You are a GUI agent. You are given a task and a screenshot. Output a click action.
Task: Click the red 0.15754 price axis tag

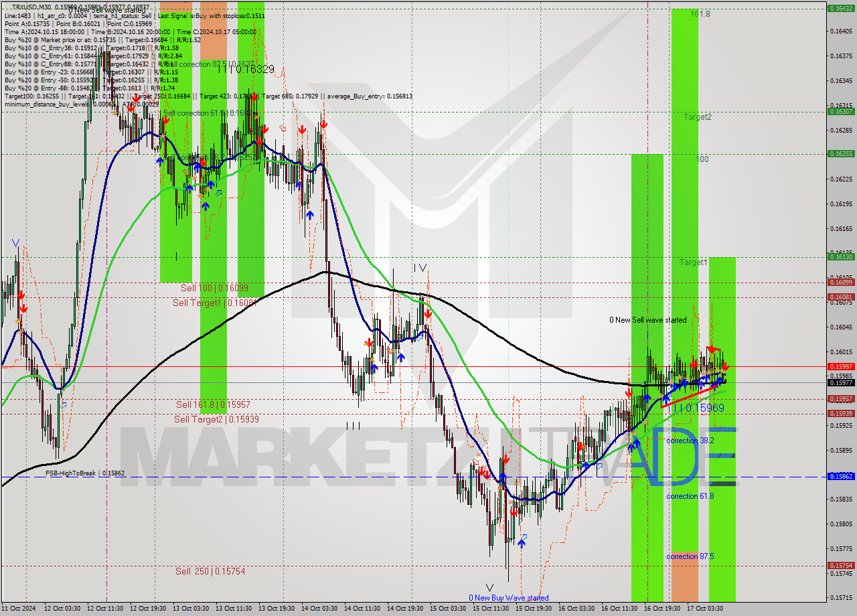tap(841, 565)
